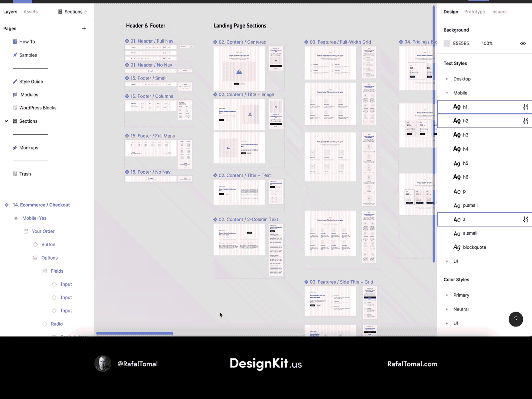Viewport: 532px width, 399px height.
Task: Click the 100% background opacity field
Action: click(x=487, y=43)
